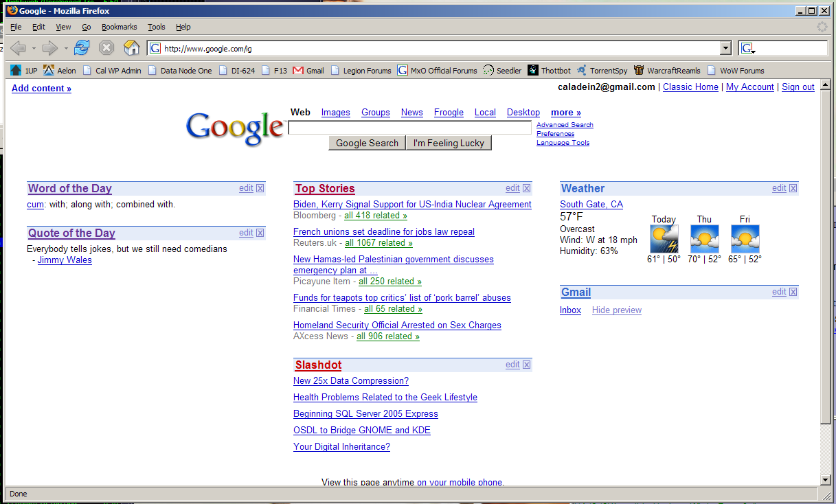The width and height of the screenshot is (836, 504).
Task: Open the F13 bookmark
Action: click(x=274, y=70)
